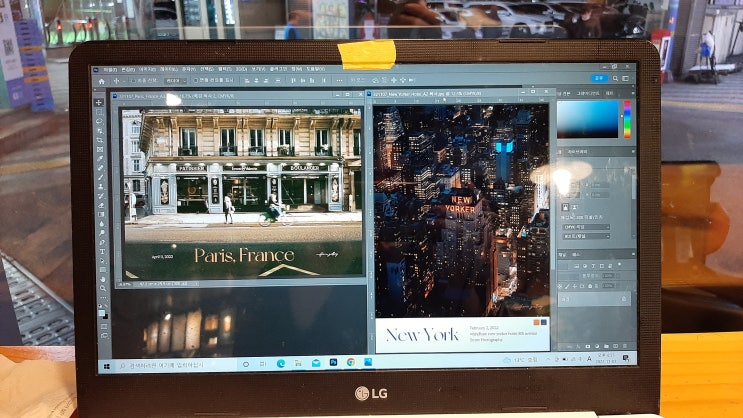The height and width of the screenshot is (418, 743).
Task: Switch to the Paths tab
Action: pyautogui.click(x=576, y=255)
